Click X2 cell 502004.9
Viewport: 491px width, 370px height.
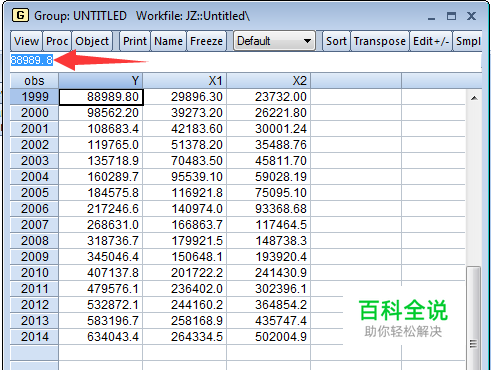[269, 337]
